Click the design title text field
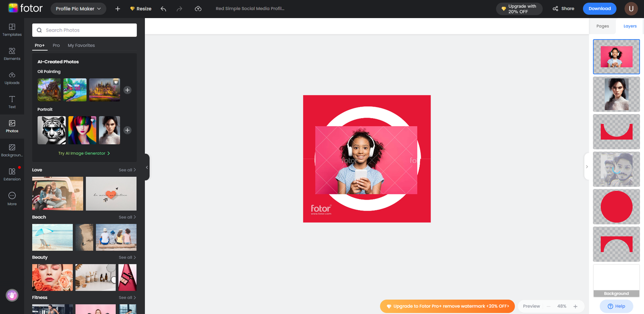The width and height of the screenshot is (644, 314). tap(250, 9)
